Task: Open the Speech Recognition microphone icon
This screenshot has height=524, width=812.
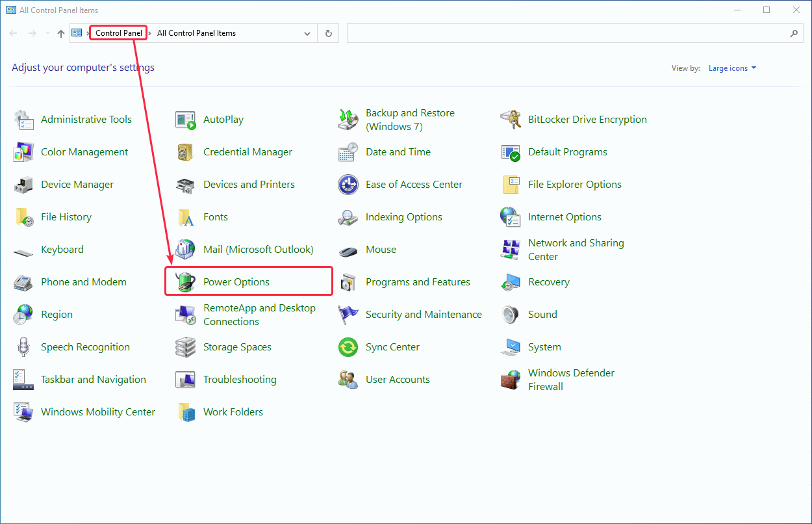Action: click(23, 347)
